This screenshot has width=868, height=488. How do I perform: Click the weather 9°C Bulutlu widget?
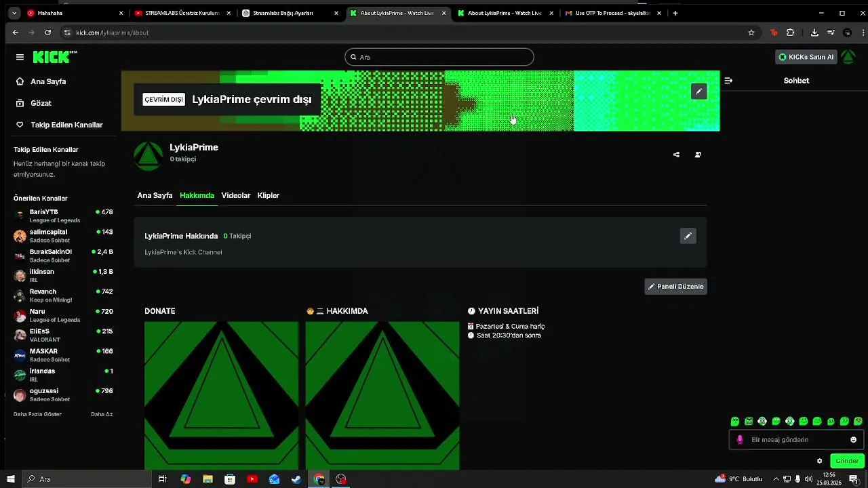(x=739, y=479)
